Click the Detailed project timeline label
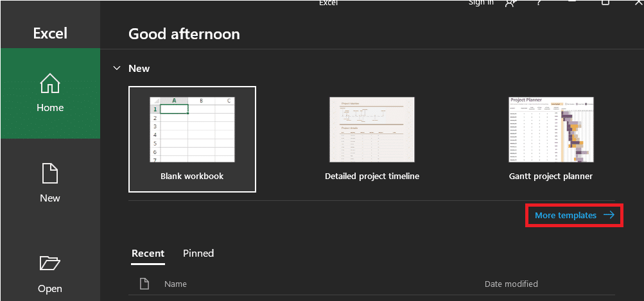This screenshot has height=301, width=644. pyautogui.click(x=372, y=176)
